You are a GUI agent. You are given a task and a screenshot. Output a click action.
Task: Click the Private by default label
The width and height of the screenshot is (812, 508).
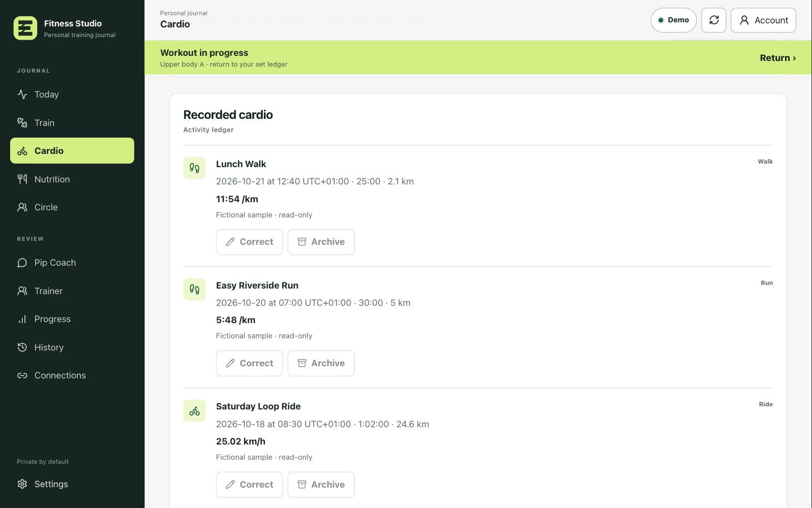pyautogui.click(x=43, y=462)
